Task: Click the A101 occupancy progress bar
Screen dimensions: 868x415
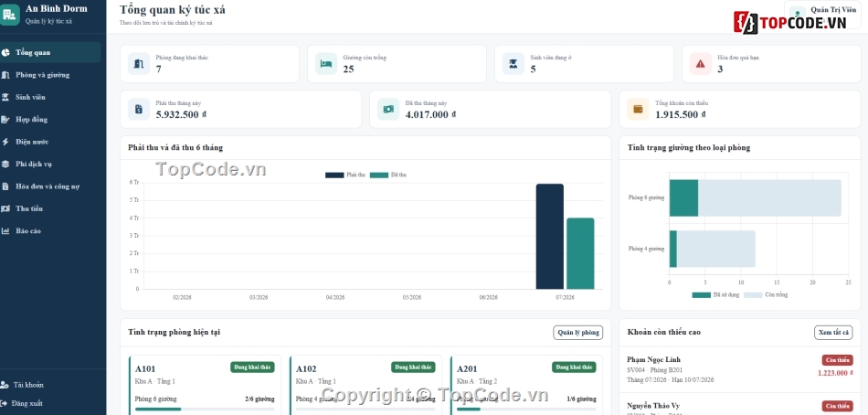Action: [x=205, y=409]
